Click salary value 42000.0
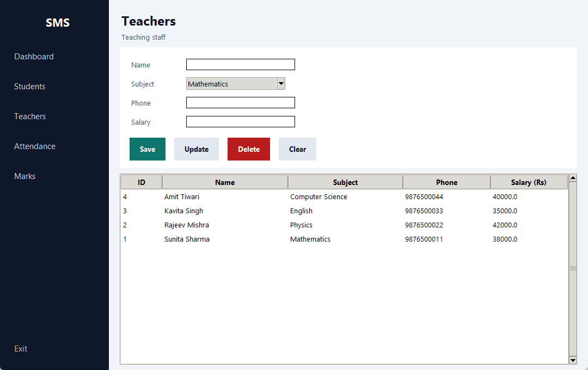 point(505,225)
